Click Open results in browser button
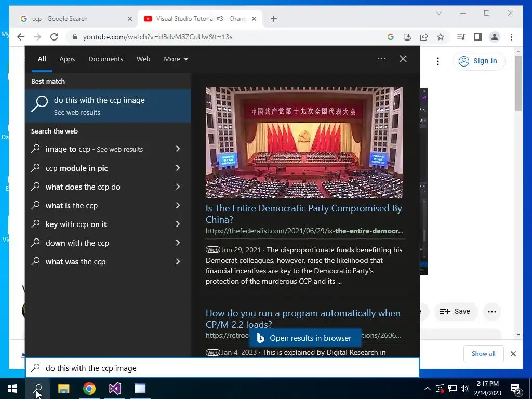 pos(305,338)
